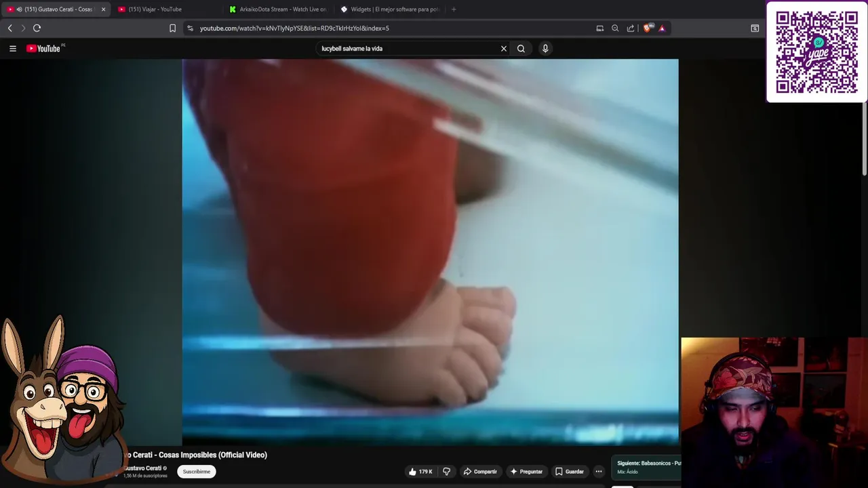The image size is (868, 488).
Task: Start voice search with the microphone
Action: point(545,49)
